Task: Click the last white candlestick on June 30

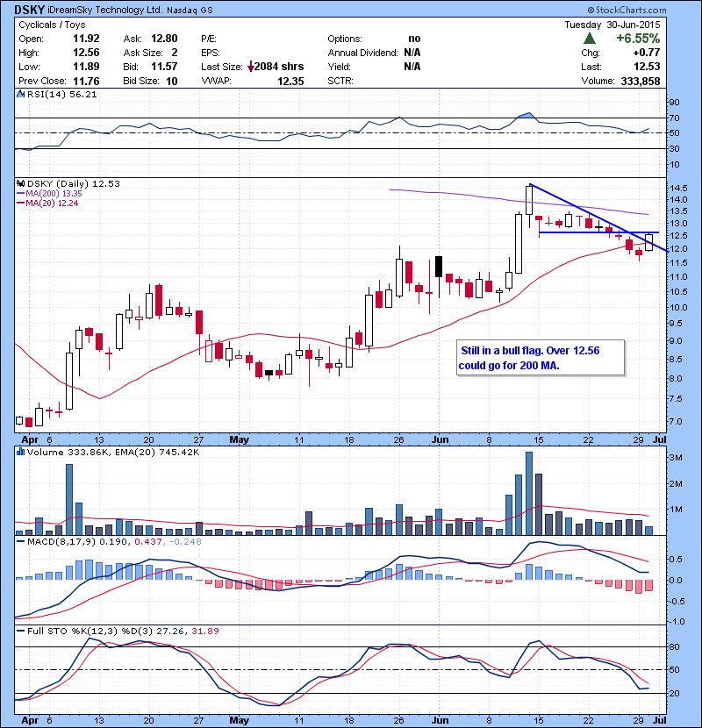Action: tap(649, 243)
